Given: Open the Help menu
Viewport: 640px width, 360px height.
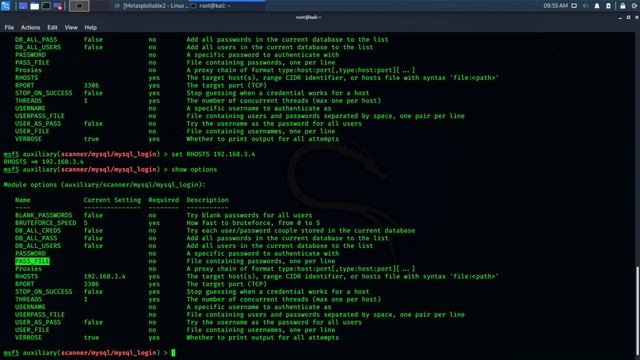Looking at the screenshot, I should pos(90,27).
